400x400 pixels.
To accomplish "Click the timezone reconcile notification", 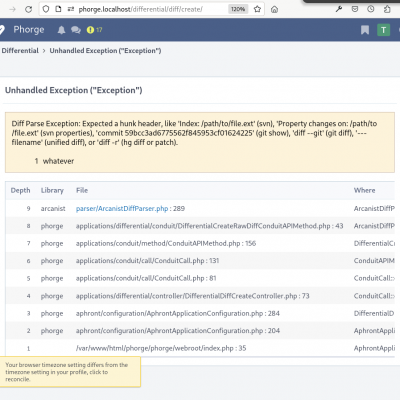I will [x=70, y=372].
